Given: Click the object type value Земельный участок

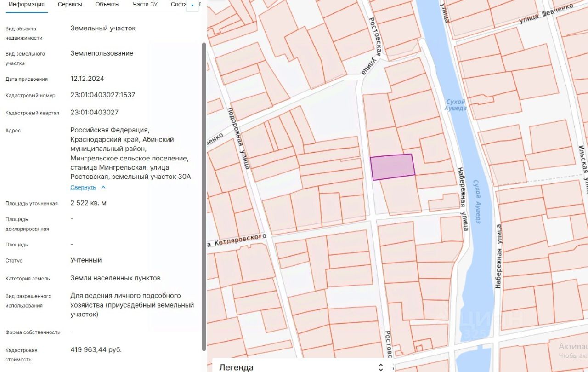Looking at the screenshot, I should coord(103,28).
